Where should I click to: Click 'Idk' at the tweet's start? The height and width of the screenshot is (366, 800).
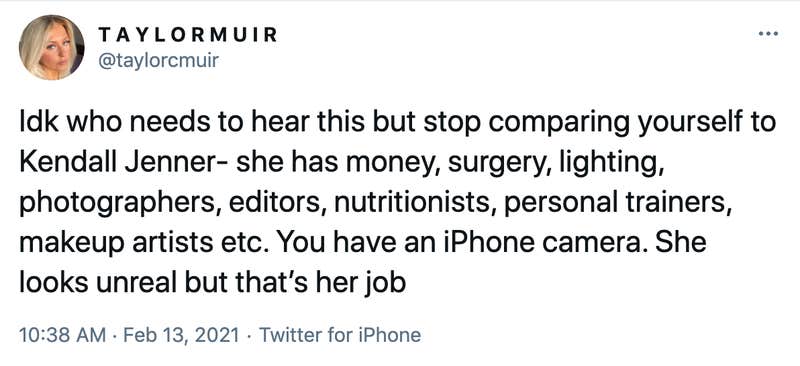coord(38,124)
